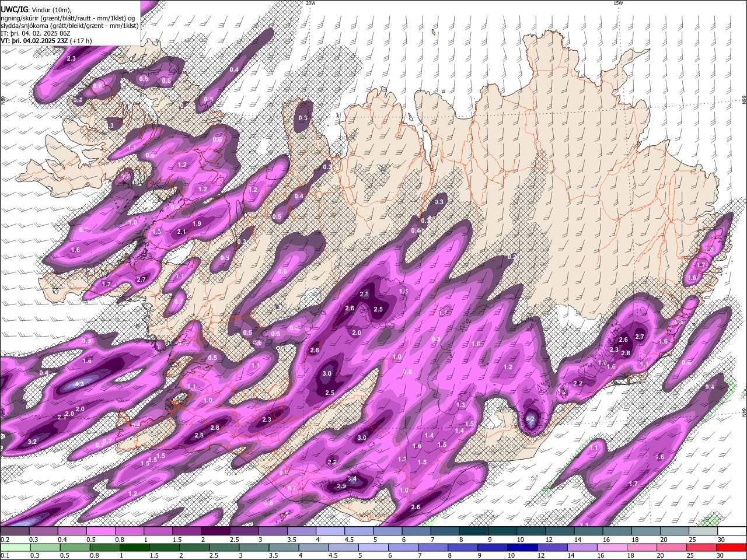Select the 30 label on the snow scale
Viewport: 747px width, 560px height.
(x=721, y=540)
